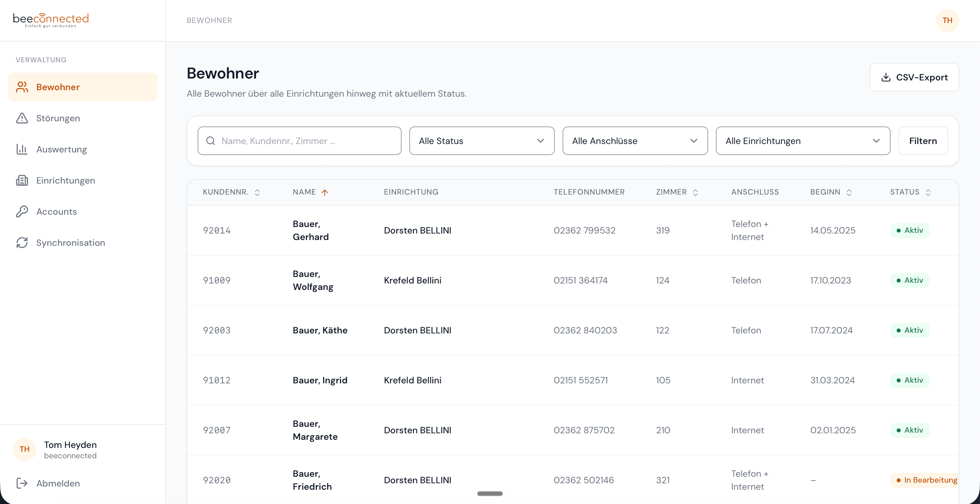Click the CSV-Export download icon

click(x=886, y=77)
